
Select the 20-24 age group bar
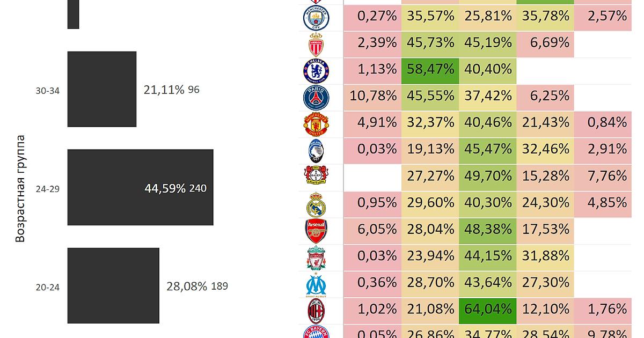pyautogui.click(x=113, y=285)
